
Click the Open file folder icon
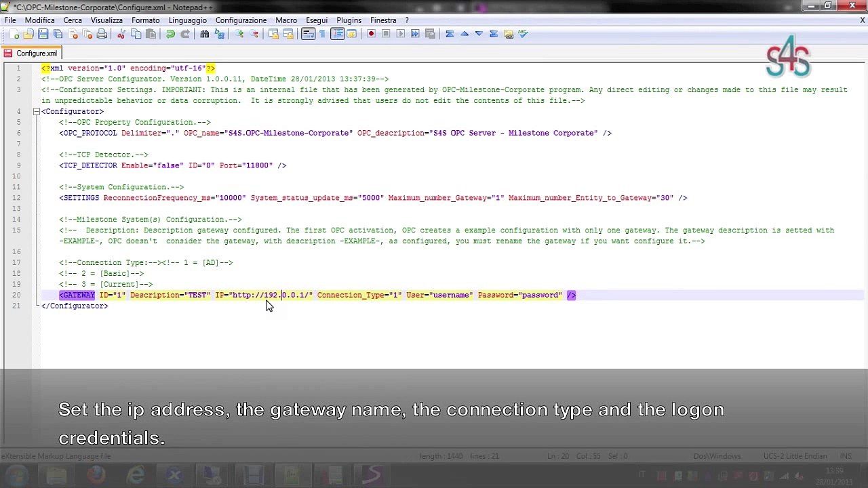coord(28,34)
